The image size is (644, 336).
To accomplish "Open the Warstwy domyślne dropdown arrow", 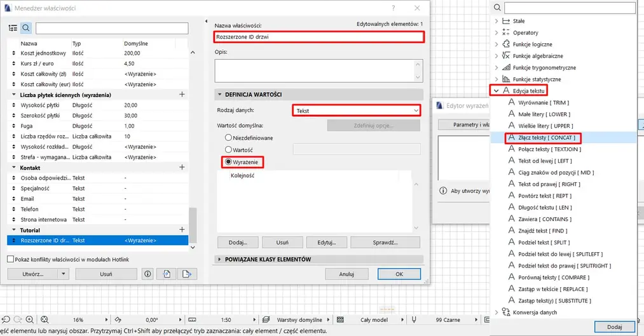I will 328,319.
